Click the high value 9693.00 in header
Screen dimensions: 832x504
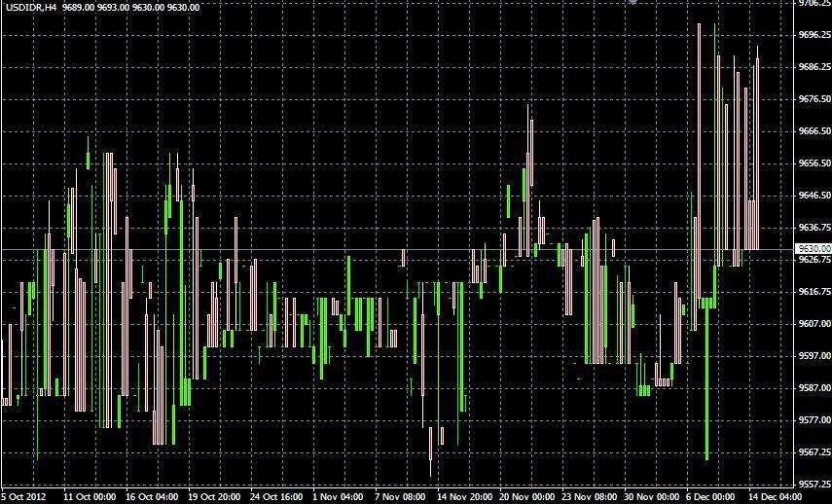tap(114, 8)
